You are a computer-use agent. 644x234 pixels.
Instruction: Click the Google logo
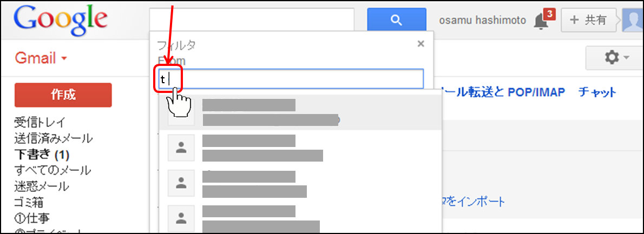(61, 21)
